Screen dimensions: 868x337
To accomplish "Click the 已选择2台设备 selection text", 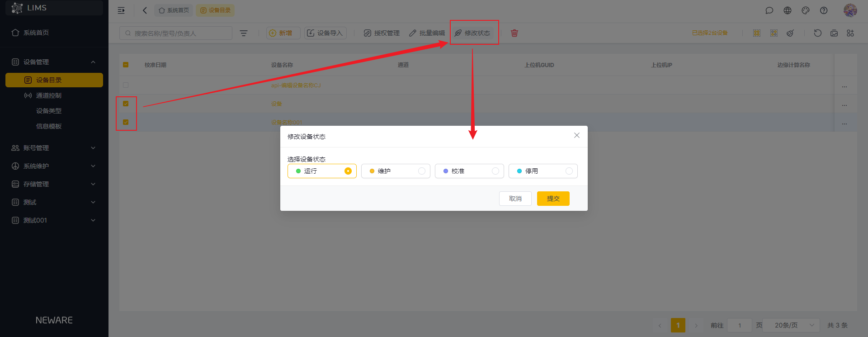I will point(710,33).
